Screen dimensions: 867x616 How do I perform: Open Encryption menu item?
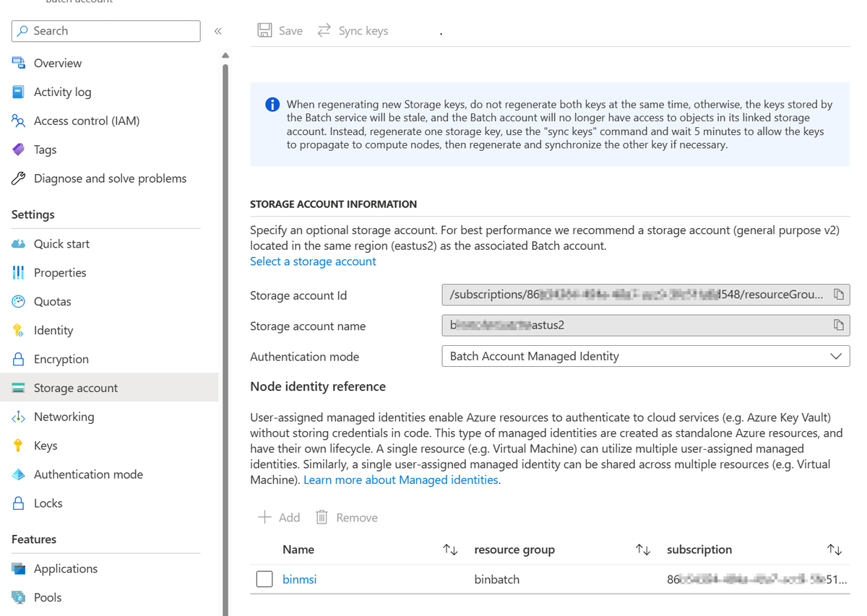point(61,359)
